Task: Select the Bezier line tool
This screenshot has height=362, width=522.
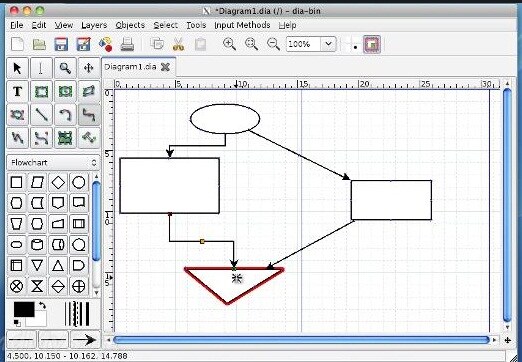Action: pyautogui.click(x=41, y=138)
